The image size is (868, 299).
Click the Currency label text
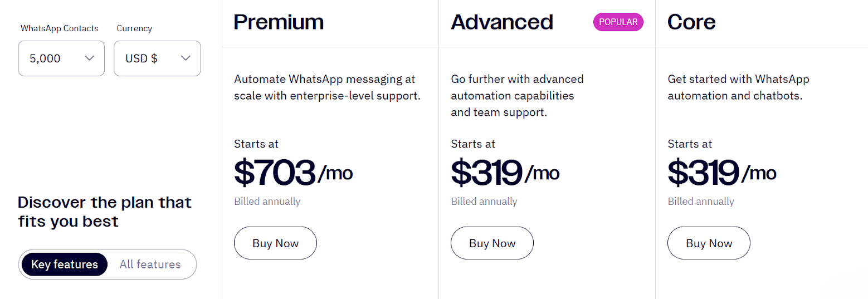tap(134, 28)
